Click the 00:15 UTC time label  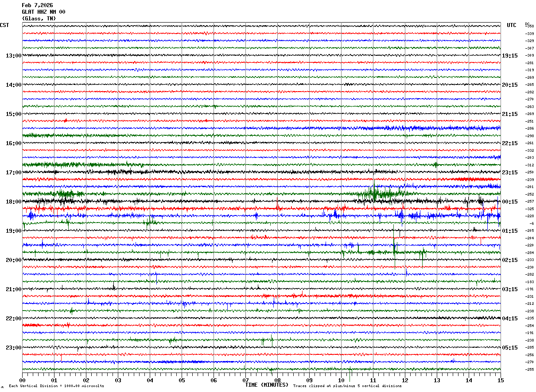coord(510,202)
